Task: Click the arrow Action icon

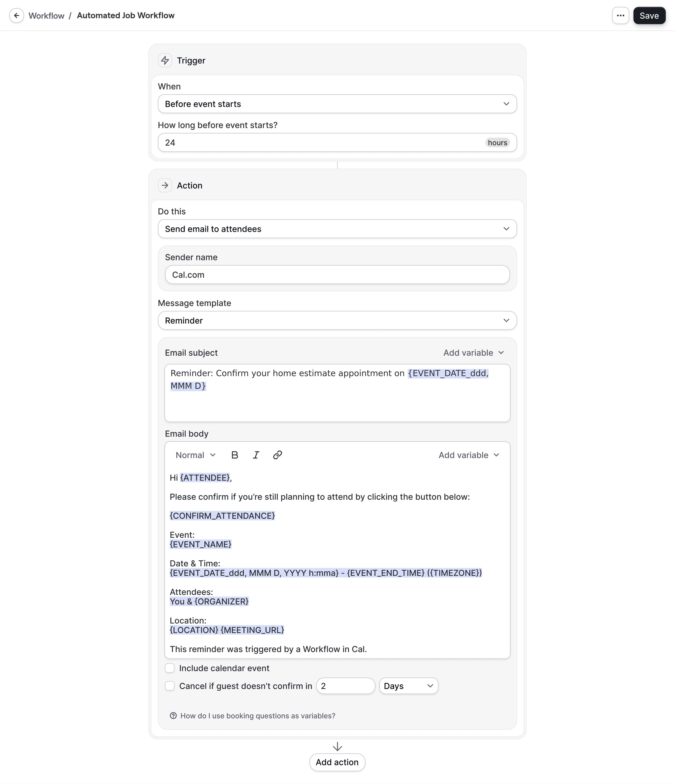Action: coord(165,185)
